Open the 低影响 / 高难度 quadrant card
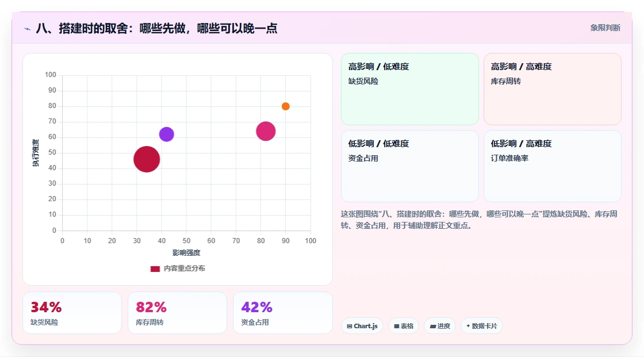 tap(553, 166)
